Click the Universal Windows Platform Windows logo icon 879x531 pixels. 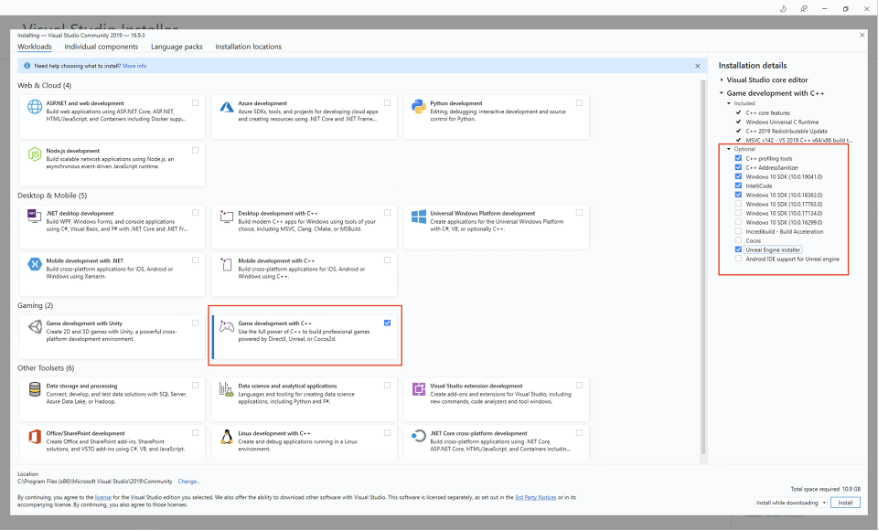click(x=418, y=216)
